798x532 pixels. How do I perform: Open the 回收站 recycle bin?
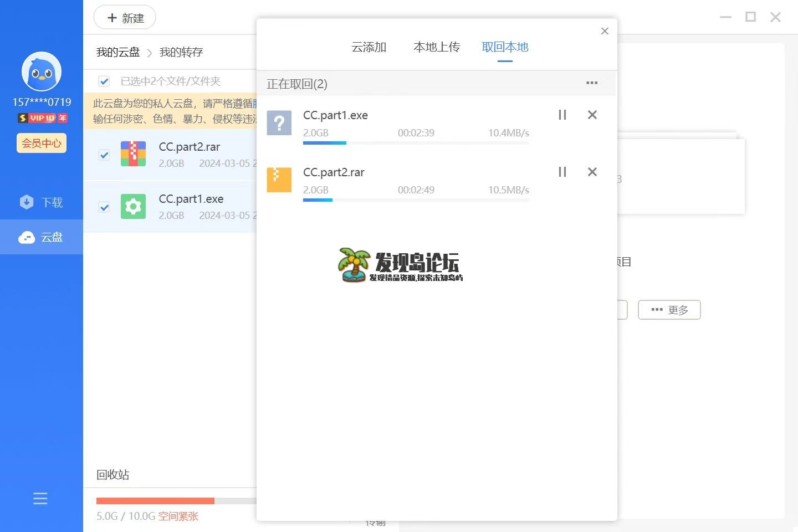tap(112, 474)
